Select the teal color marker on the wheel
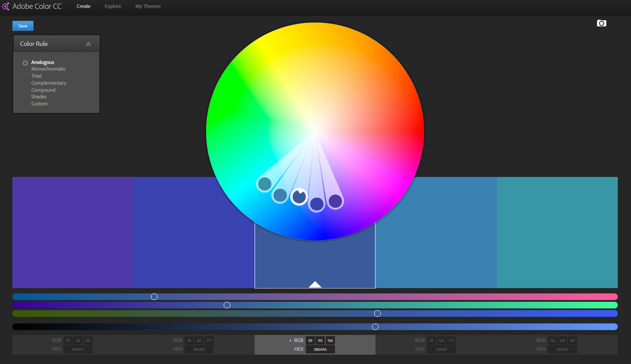631x364 pixels. (x=264, y=184)
